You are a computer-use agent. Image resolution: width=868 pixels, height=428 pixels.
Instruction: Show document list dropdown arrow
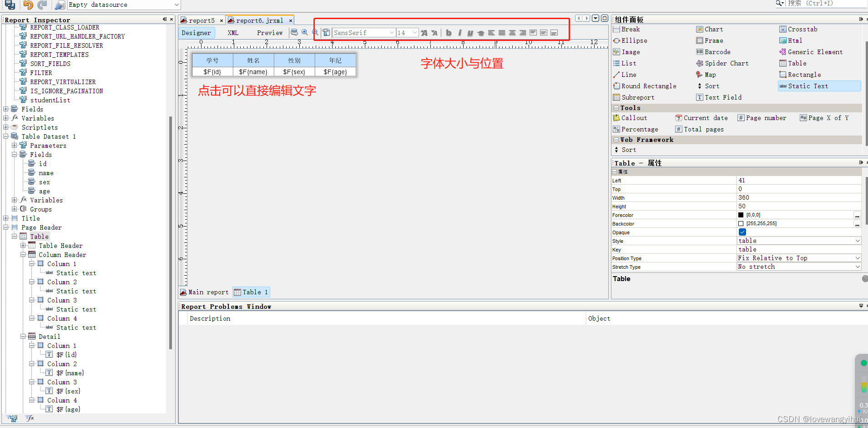595,19
